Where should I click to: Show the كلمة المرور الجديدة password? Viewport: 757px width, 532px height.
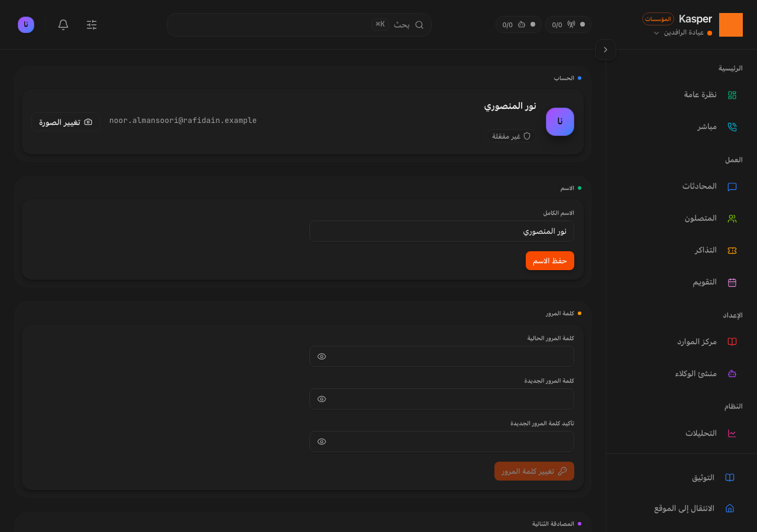pyautogui.click(x=322, y=399)
